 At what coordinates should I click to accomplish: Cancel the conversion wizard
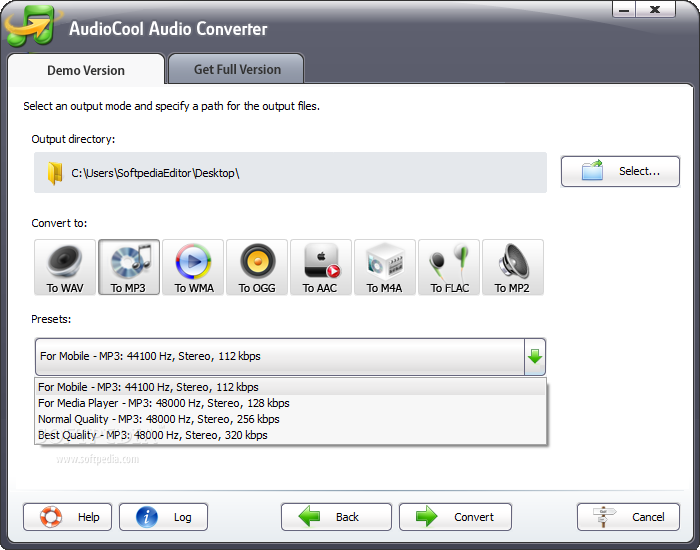coord(628,517)
